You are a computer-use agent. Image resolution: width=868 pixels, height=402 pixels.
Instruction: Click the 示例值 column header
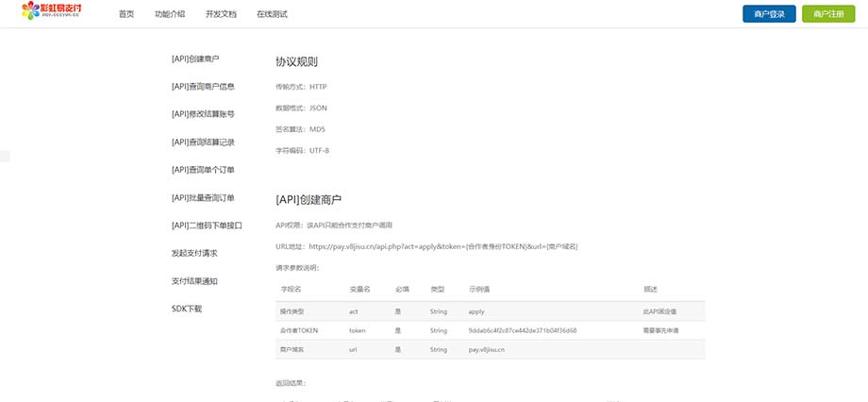(x=479, y=290)
